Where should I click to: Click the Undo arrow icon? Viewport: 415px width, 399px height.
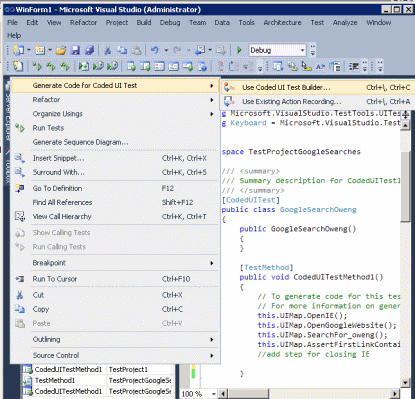[155, 50]
